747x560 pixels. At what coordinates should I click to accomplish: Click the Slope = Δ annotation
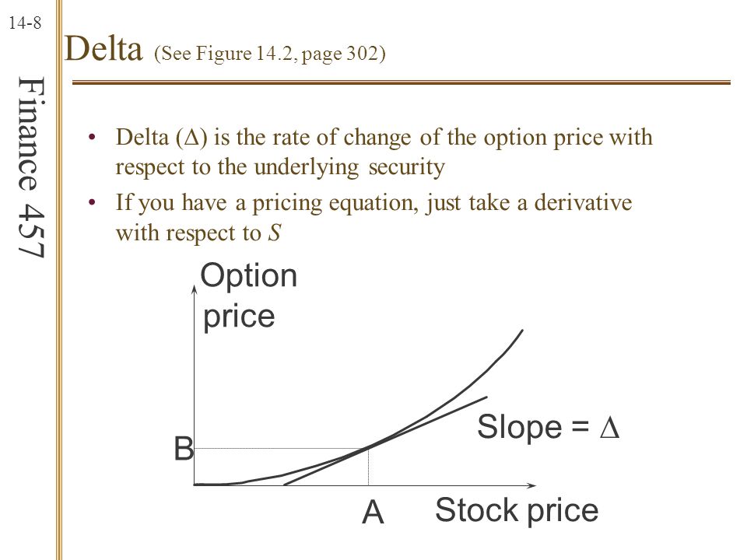tap(549, 426)
